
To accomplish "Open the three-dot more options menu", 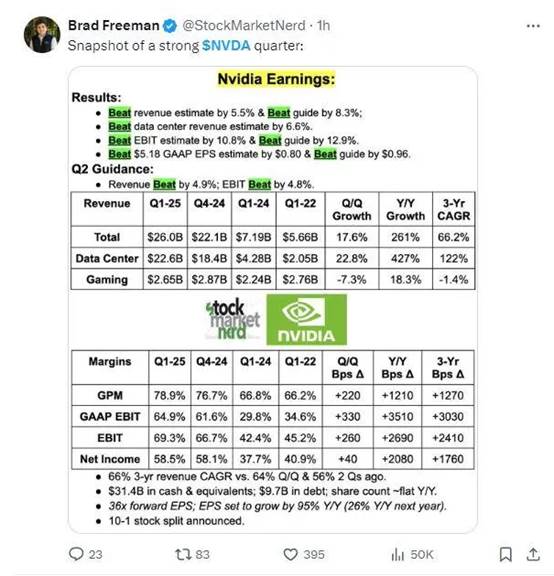I will pyautogui.click(x=533, y=26).
